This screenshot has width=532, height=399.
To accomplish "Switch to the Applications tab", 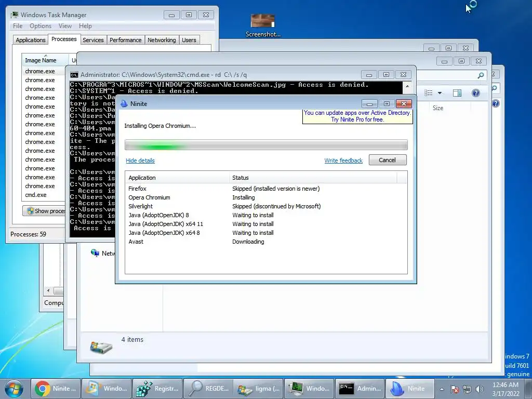I will (31, 40).
